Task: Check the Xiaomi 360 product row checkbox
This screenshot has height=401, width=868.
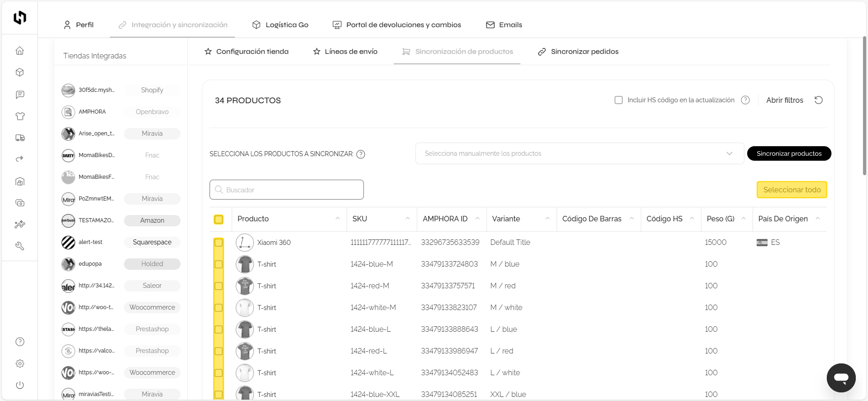Action: (x=219, y=243)
